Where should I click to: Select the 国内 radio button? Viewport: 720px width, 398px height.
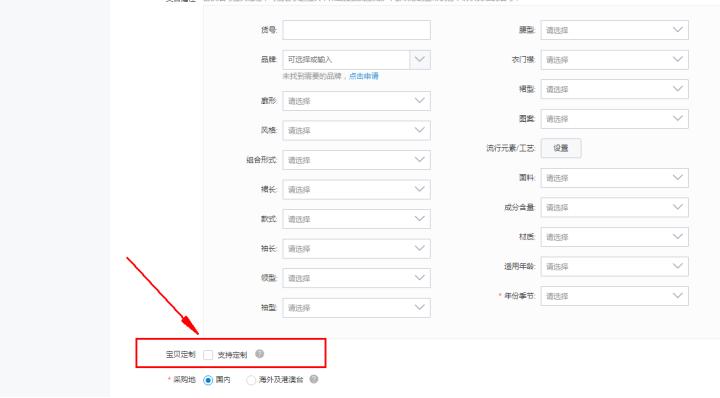pyautogui.click(x=208, y=380)
